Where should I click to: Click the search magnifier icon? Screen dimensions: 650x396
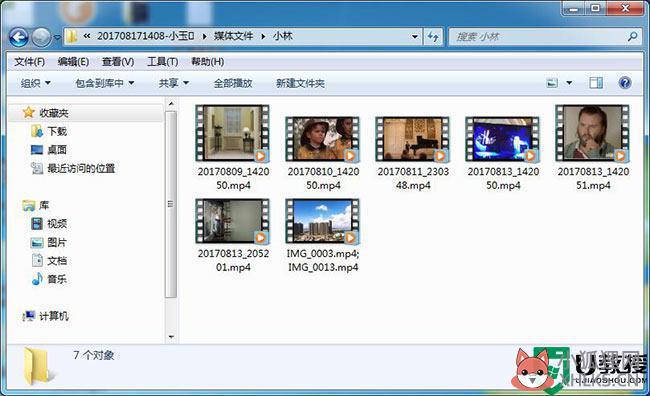[x=633, y=36]
